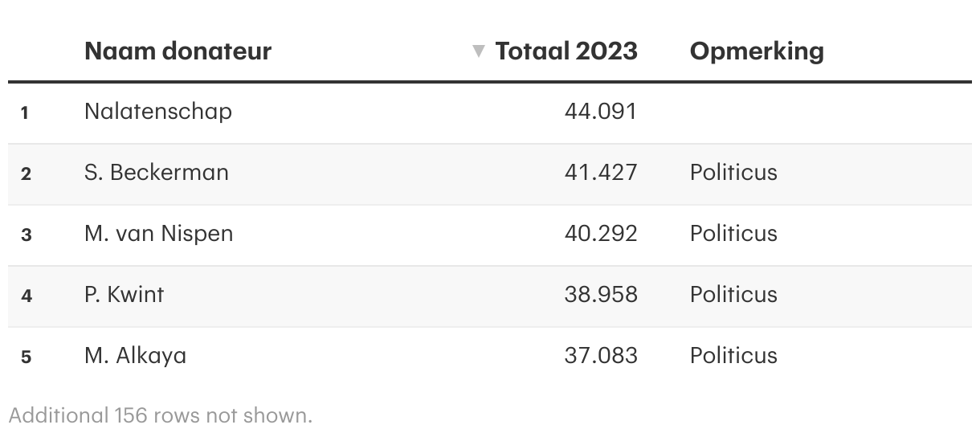Click Politicus in the P. Kwint row
The image size is (980, 437).
point(733,294)
